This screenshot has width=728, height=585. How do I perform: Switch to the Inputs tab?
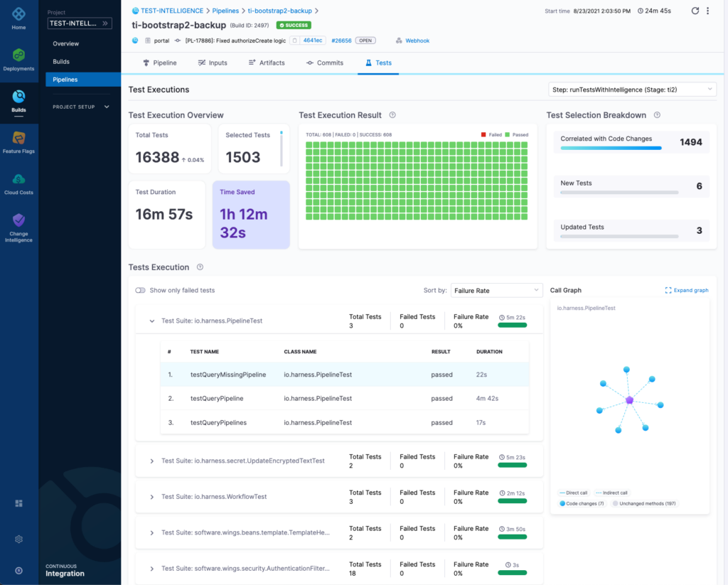tap(213, 63)
